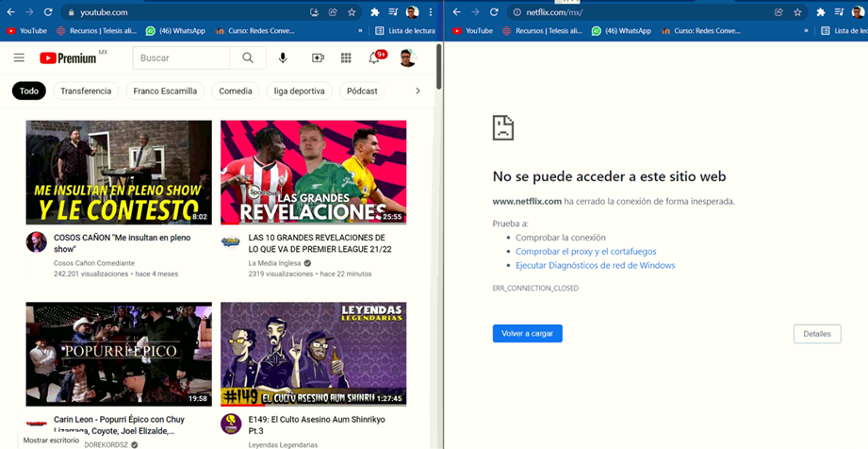Open Chrome three-dot menu in YouTube window
Viewport: 868px width, 449px height.
431,12
